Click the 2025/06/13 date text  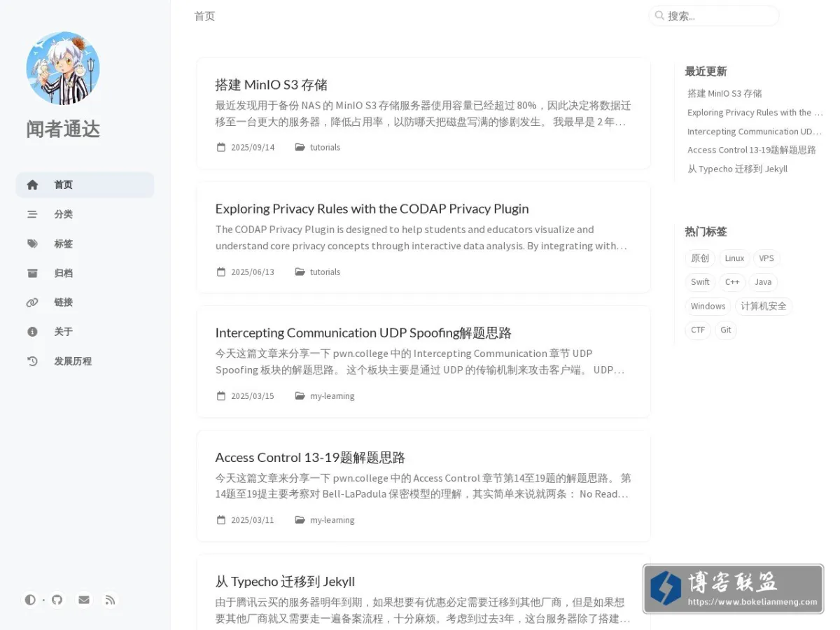point(253,272)
